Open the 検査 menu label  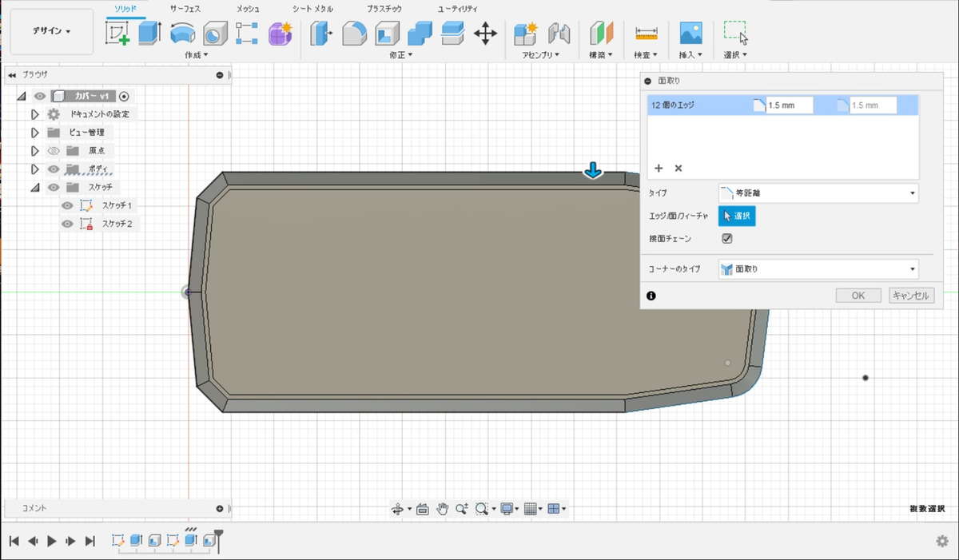click(645, 55)
